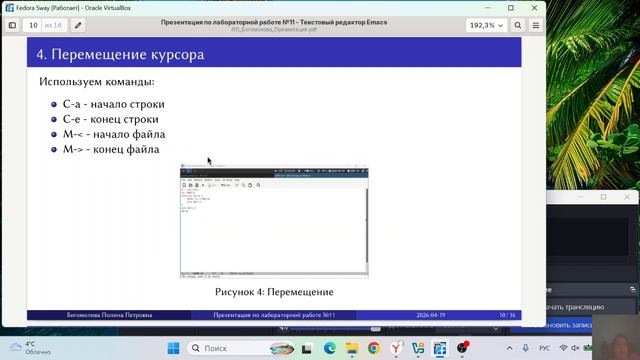This screenshot has height=360, width=640.
Task: Click the footer date 2026-04-19
Action: 431,315
